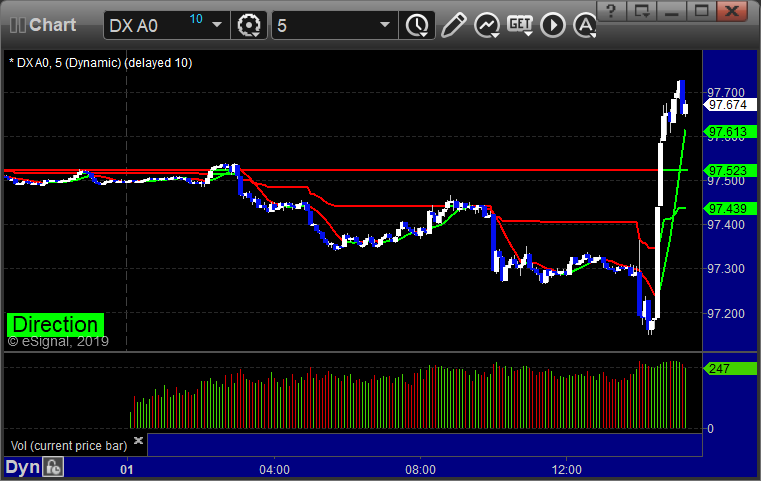Click the 12:00 time axis label
Viewport: 761px width, 481px height.
(566, 470)
